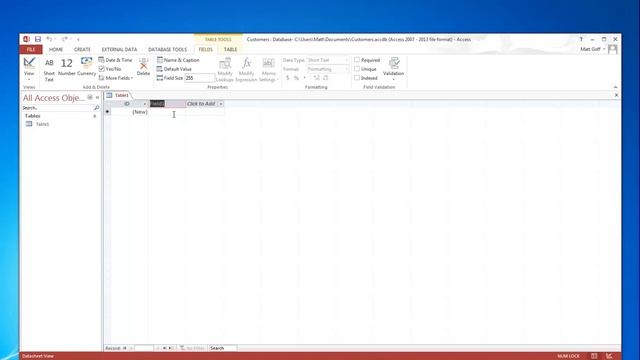
Task: Delete the selected field
Action: tap(143, 67)
